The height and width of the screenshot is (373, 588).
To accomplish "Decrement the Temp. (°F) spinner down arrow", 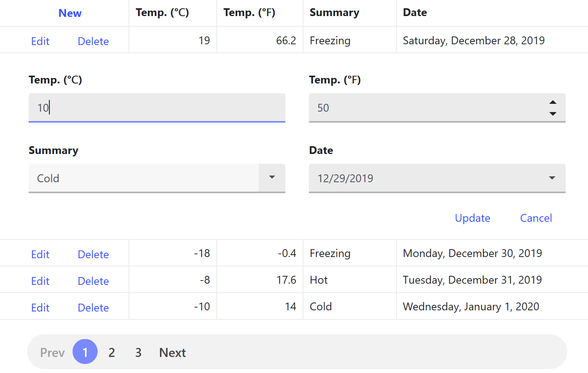I will (553, 114).
